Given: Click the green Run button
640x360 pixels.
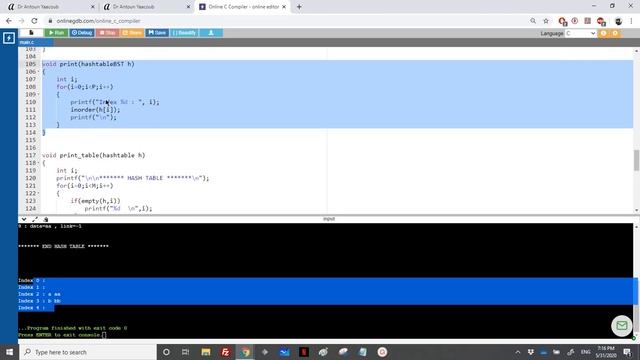Looking at the screenshot, I should pos(56,33).
